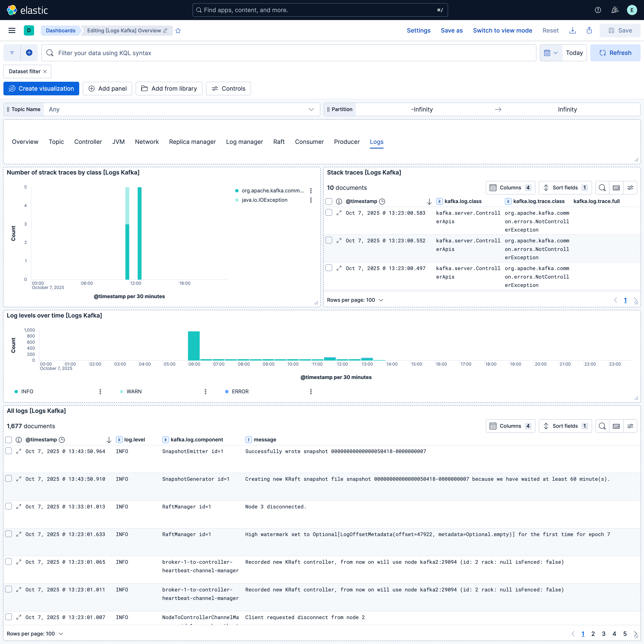Check the SnapshotEmitter log row checkbox
This screenshot has width=644, height=644.
[x=9, y=451]
